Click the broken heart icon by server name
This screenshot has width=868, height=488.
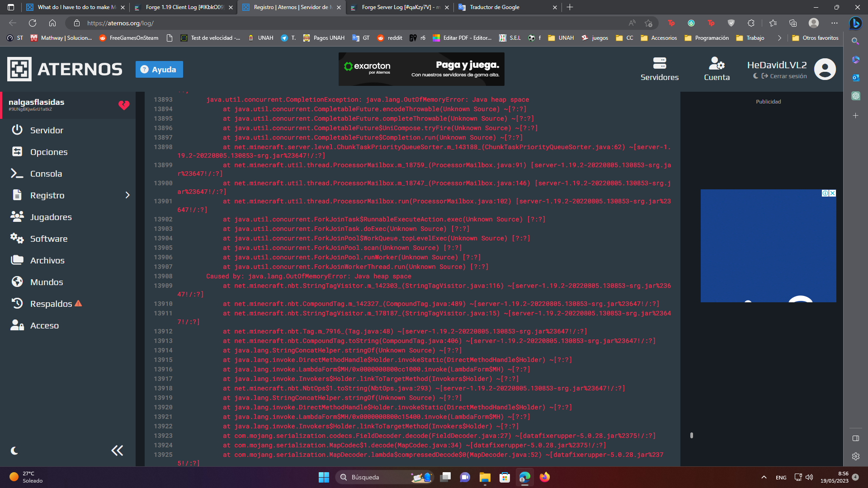pos(124,105)
